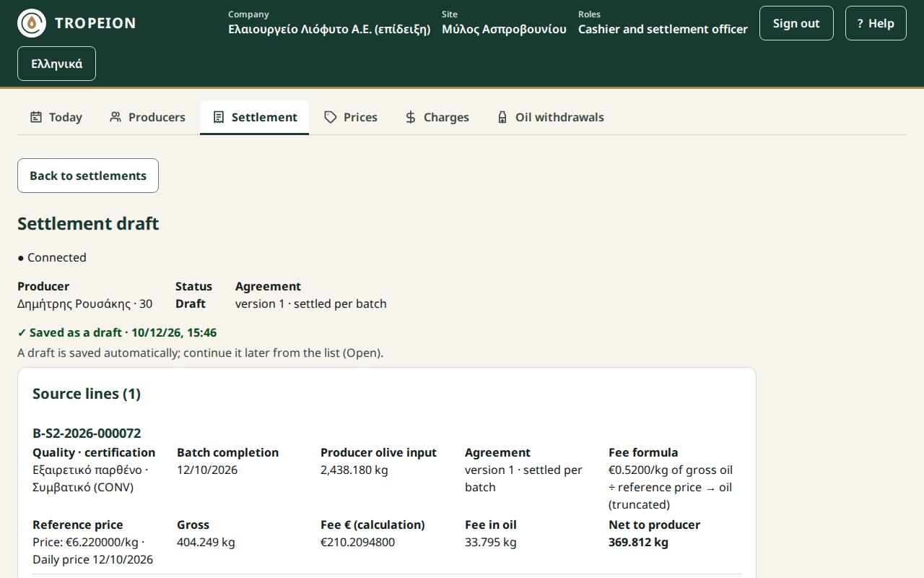This screenshot has height=578, width=924.
Task: Select the Oil withdrawals tab label
Action: click(559, 117)
